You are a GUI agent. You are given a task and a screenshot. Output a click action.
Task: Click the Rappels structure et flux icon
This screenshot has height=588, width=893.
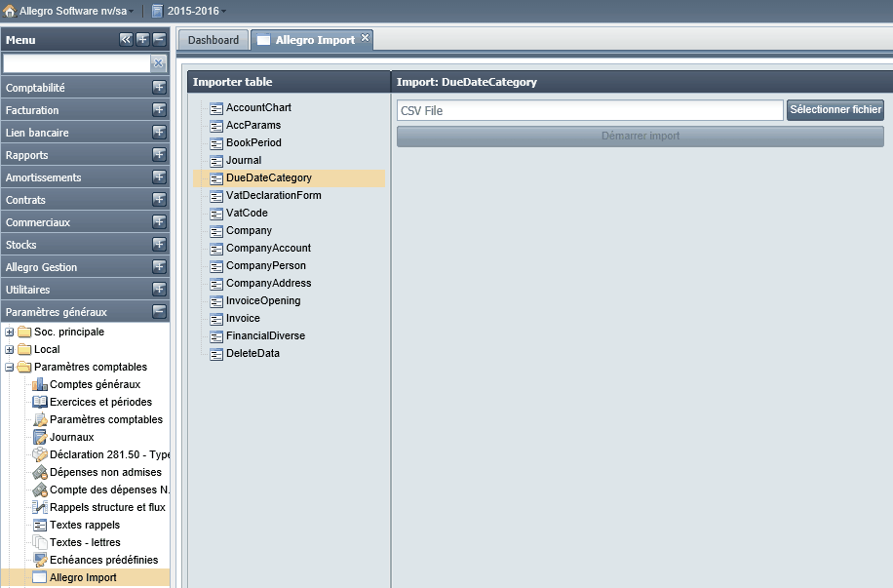[x=40, y=508]
